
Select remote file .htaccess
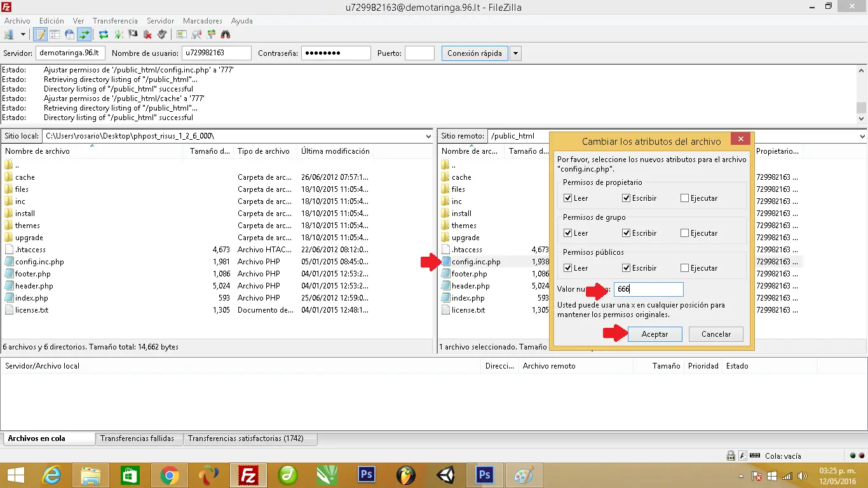pyautogui.click(x=467, y=250)
